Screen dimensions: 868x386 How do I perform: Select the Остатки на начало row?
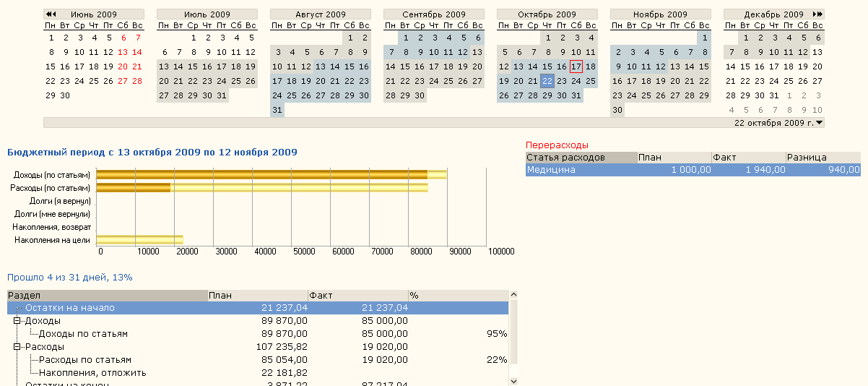pyautogui.click(x=258, y=308)
